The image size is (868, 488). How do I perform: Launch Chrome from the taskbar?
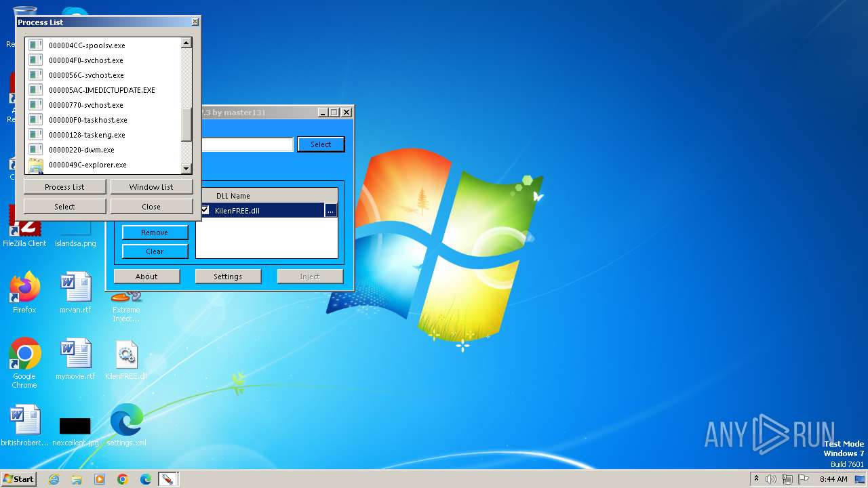point(123,479)
